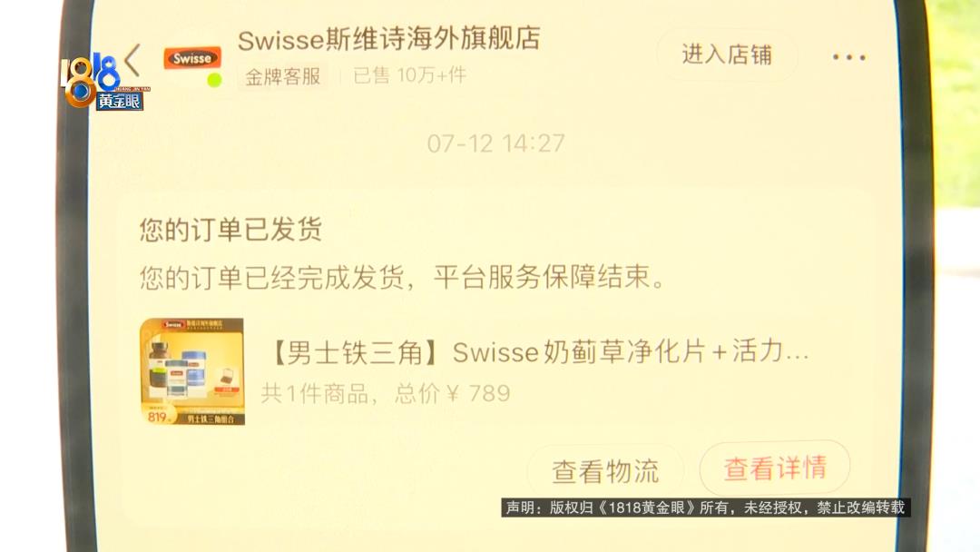Screen dimensions: 980x552
Task: Tap the shipment completed message text
Action: click(x=404, y=276)
